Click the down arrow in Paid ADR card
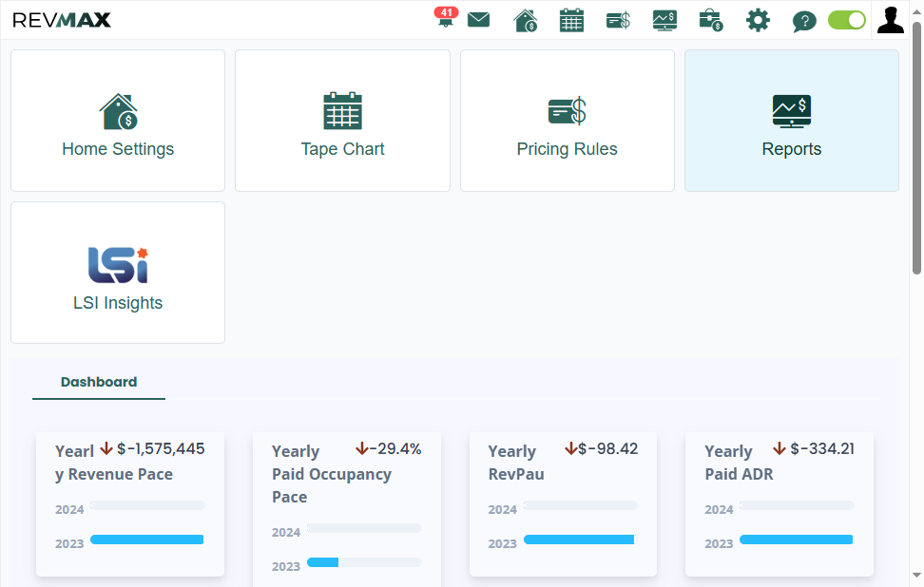924x587 pixels. (780, 448)
